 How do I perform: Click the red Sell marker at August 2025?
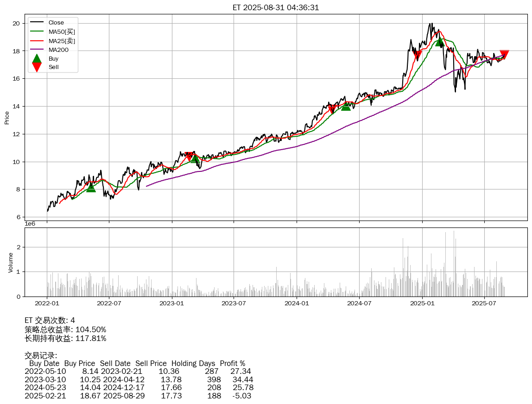504,54
